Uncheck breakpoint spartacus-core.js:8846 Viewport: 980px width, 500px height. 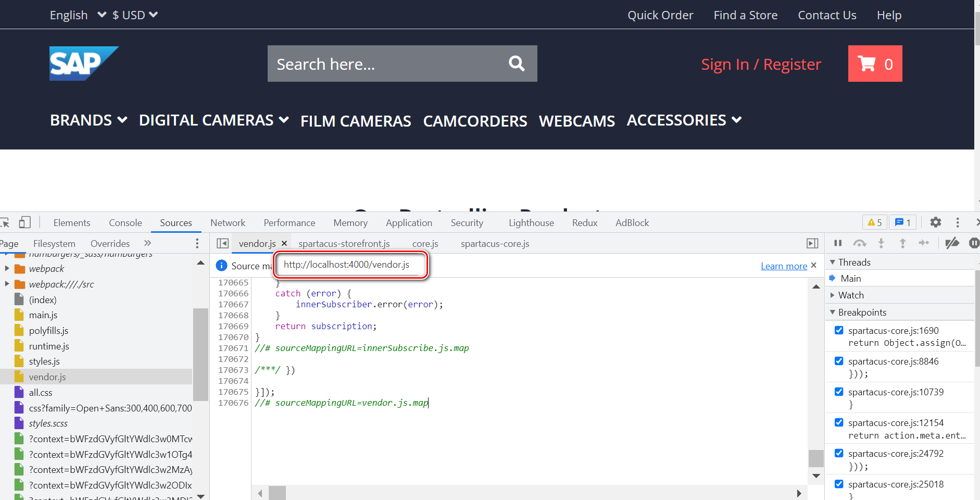pos(839,361)
